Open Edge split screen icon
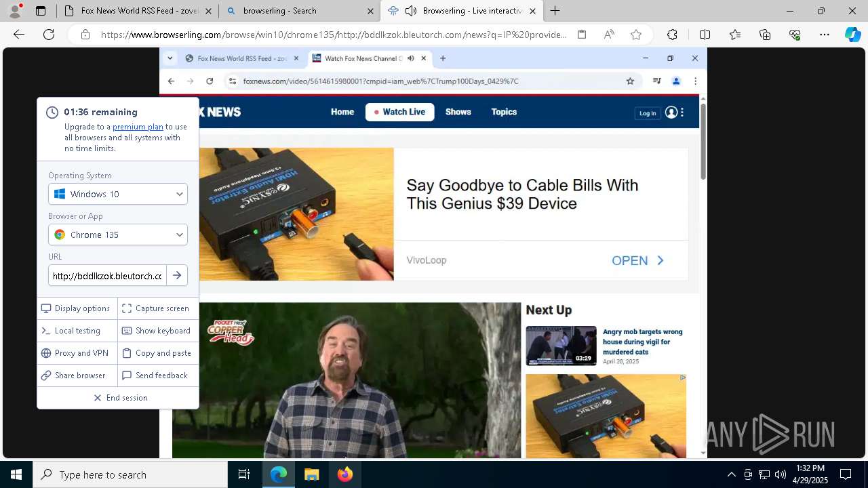This screenshot has height=488, width=868. click(x=705, y=35)
